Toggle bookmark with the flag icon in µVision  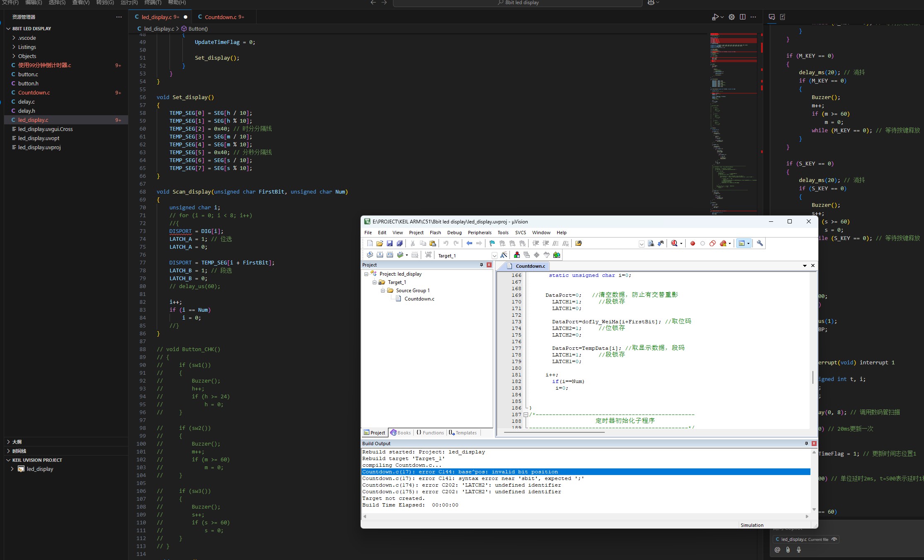tap(492, 243)
